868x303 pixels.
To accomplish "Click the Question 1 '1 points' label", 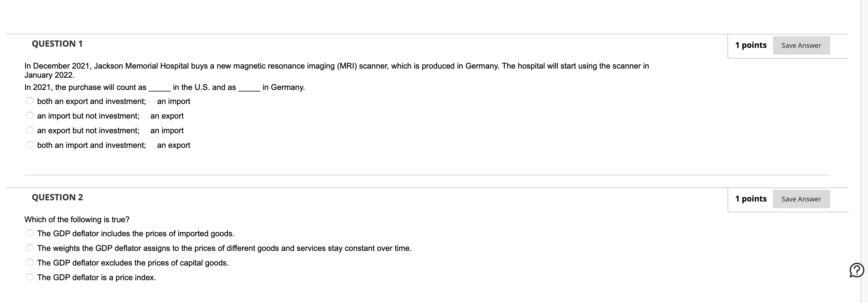I will 751,45.
